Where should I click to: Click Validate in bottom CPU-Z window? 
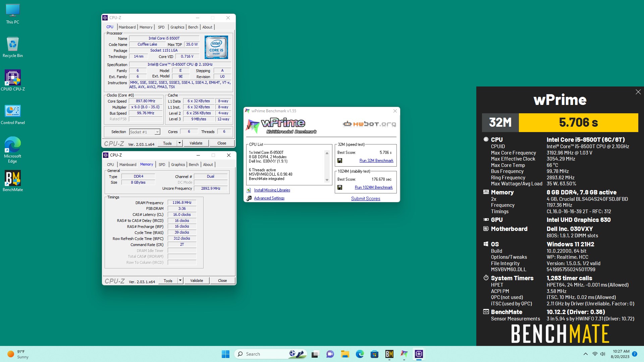pyautogui.click(x=197, y=281)
